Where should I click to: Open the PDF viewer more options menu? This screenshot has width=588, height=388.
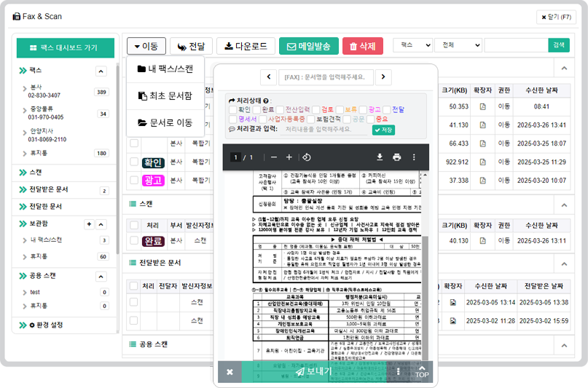click(414, 157)
